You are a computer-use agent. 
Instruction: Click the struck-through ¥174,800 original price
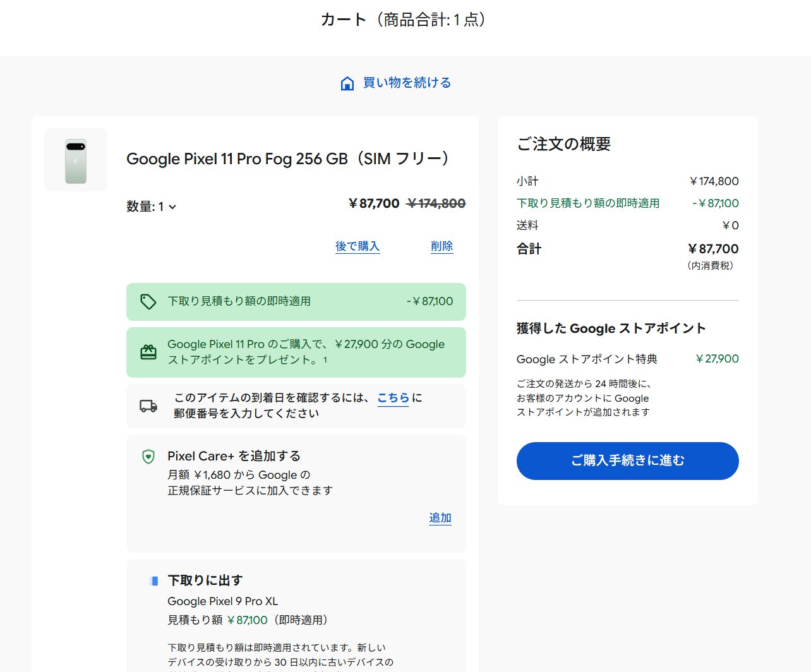pos(436,203)
